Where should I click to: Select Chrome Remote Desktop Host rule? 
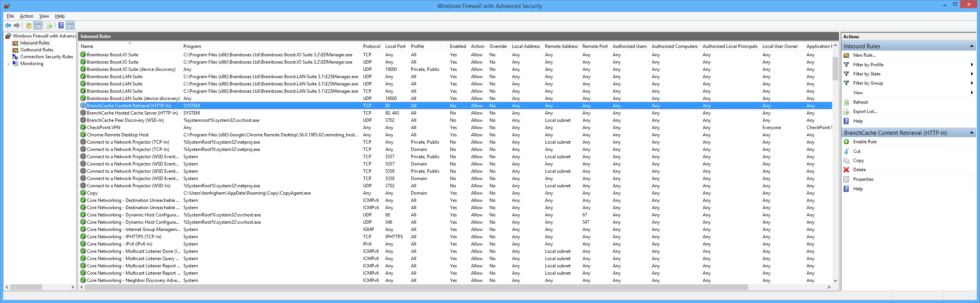pyautogui.click(x=118, y=135)
